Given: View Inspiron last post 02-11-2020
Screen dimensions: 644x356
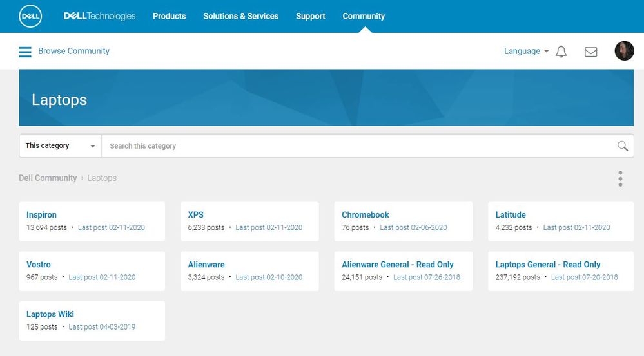Looking at the screenshot, I should (x=112, y=227).
